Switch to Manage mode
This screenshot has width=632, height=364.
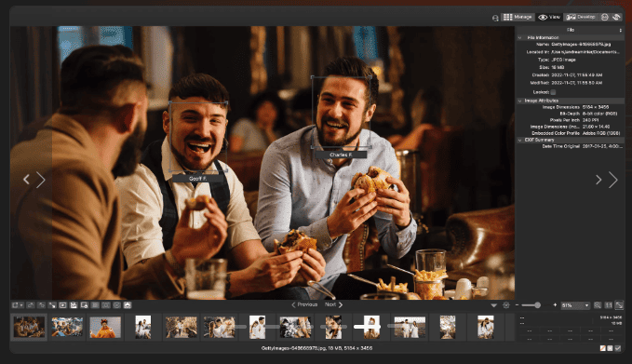[518, 17]
